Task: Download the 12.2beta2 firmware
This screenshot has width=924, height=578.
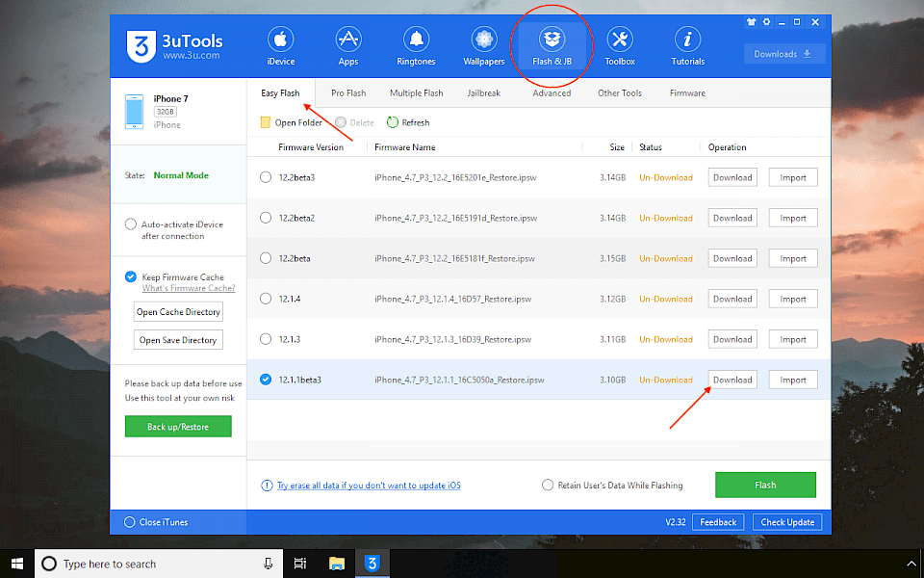Action: [732, 219]
